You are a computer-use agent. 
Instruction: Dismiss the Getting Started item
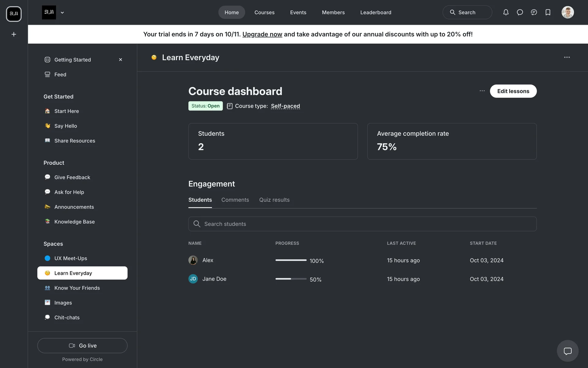120,60
